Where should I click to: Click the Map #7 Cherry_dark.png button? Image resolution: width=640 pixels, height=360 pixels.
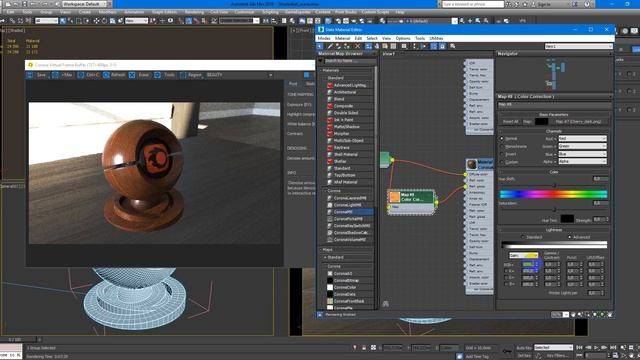[578, 122]
